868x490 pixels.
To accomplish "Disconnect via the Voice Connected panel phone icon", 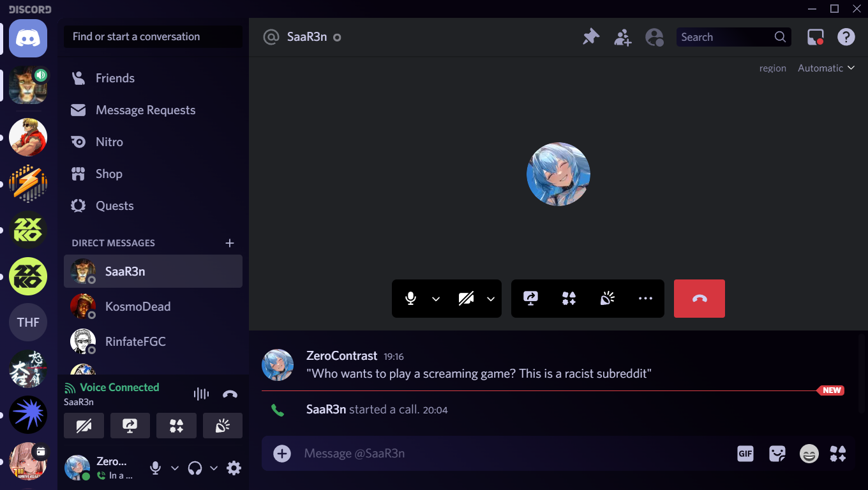I will (230, 394).
